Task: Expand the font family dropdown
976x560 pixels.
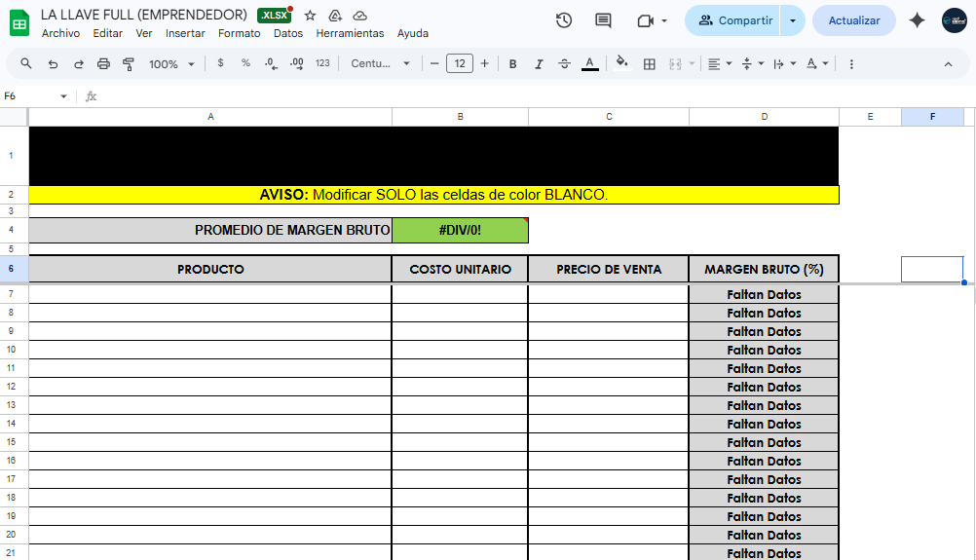Action: click(381, 64)
